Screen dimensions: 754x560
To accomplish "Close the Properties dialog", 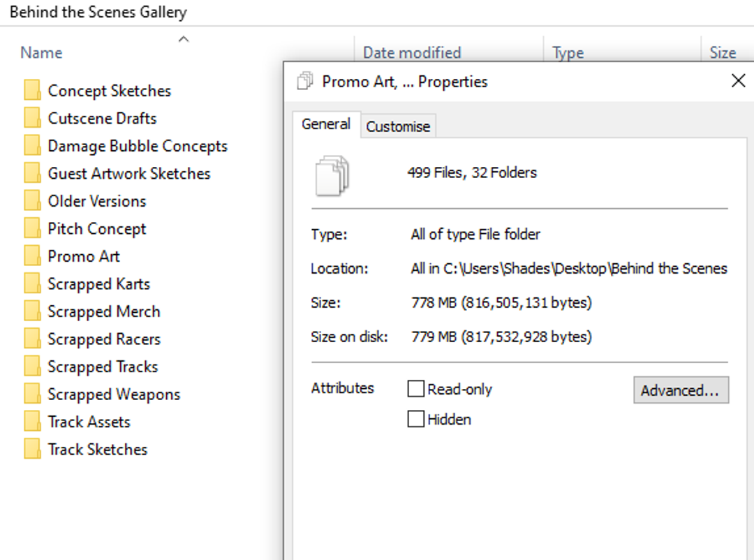I will (737, 81).
